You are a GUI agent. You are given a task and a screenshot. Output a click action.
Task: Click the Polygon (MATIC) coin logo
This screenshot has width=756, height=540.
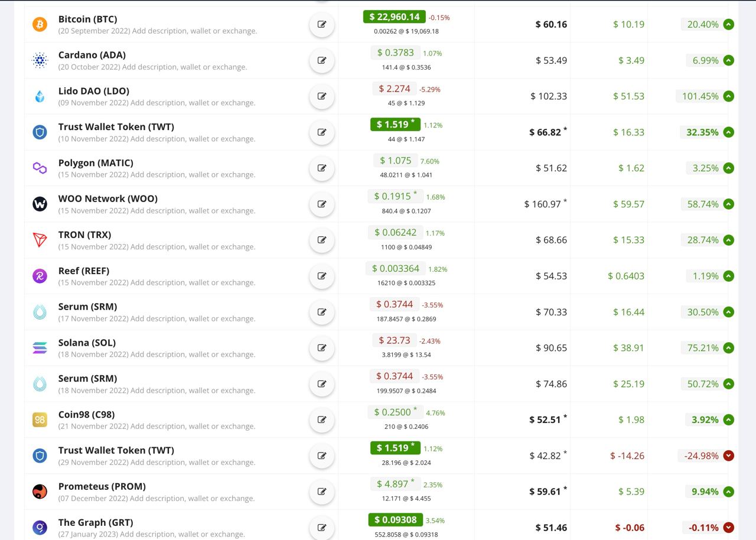tap(40, 168)
